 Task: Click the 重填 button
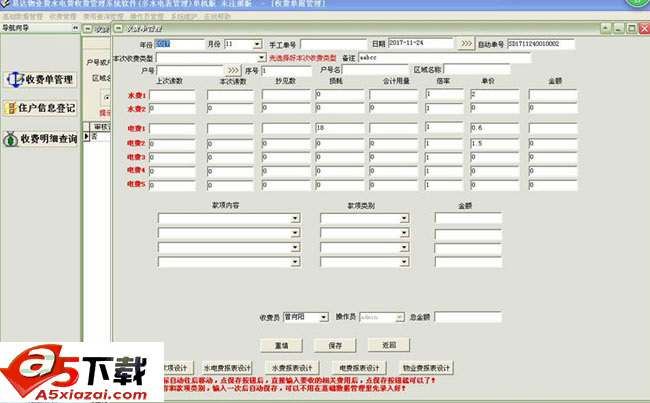coord(281,345)
